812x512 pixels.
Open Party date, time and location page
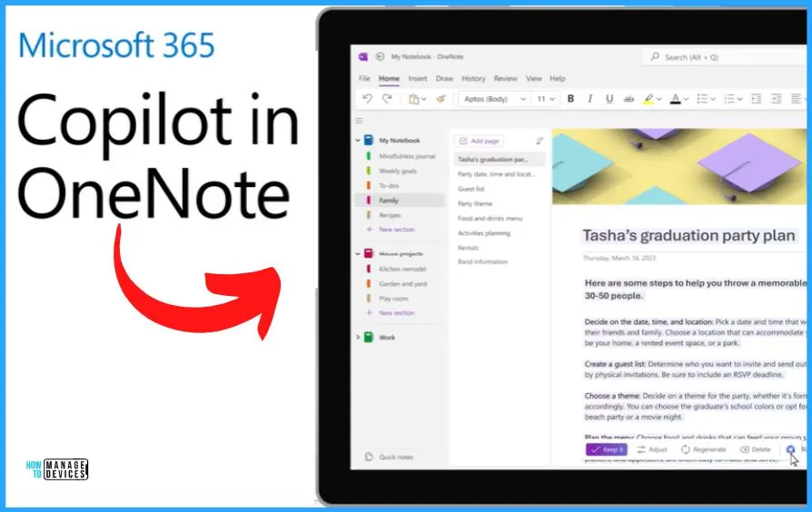496,174
